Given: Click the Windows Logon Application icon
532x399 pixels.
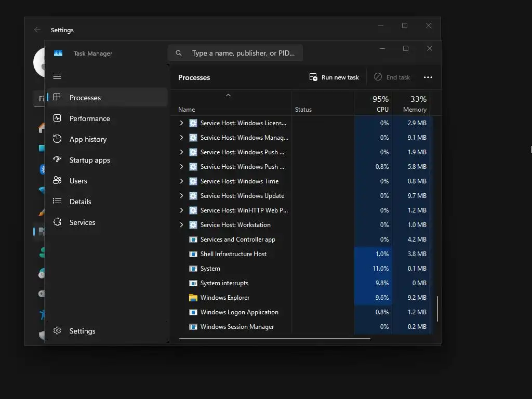Looking at the screenshot, I should coord(193,312).
